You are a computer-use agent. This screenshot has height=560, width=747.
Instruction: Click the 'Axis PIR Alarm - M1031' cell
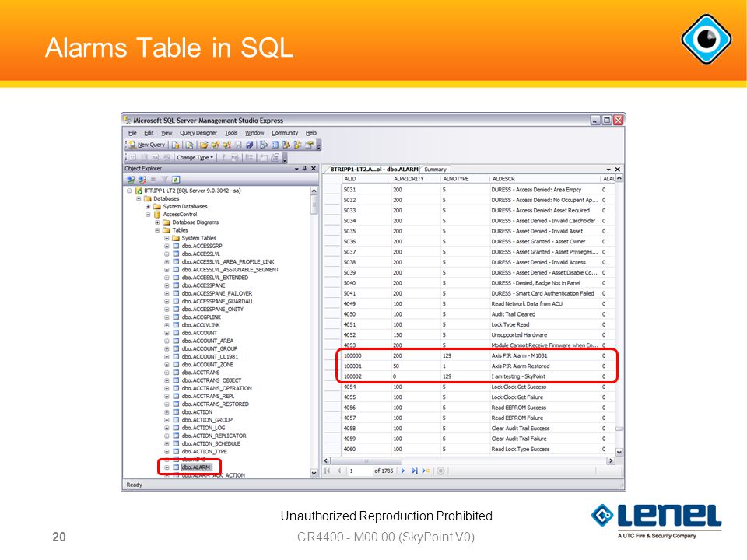545,355
